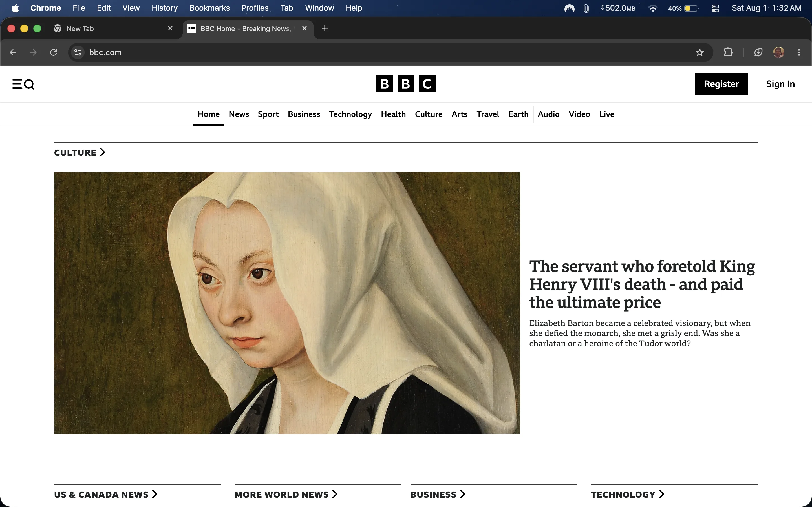The height and width of the screenshot is (507, 812).
Task: Open BBC menu and search icon
Action: (23, 84)
